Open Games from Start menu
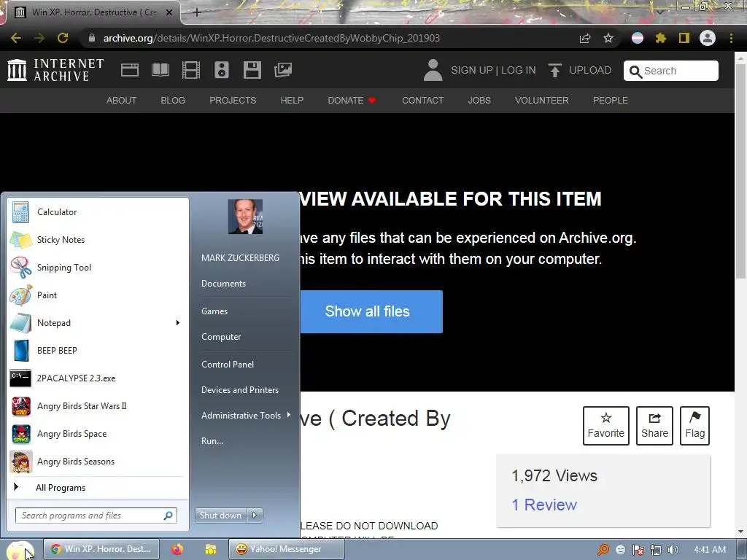The image size is (747, 560). click(214, 311)
